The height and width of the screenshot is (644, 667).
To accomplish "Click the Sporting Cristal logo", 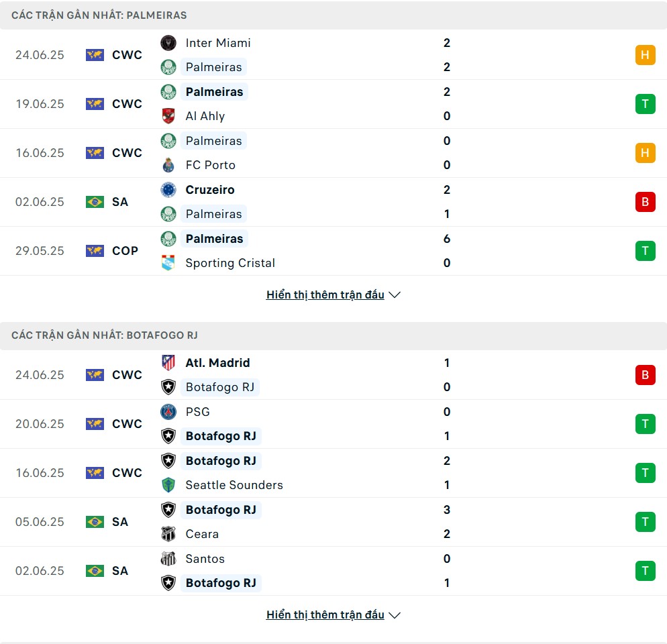I will pos(168,263).
